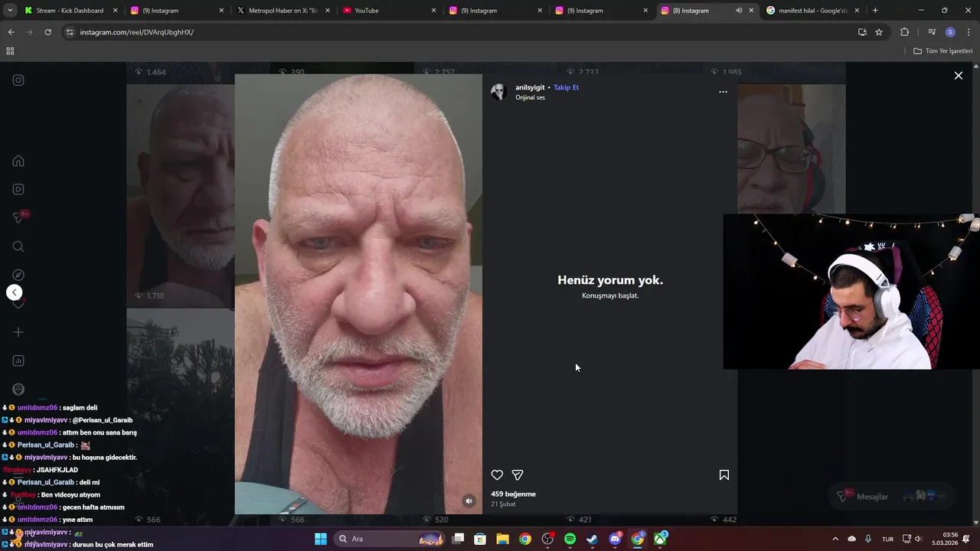Open the dashboard insights icon in sidebar
This screenshot has width=980, height=551.
18,360
